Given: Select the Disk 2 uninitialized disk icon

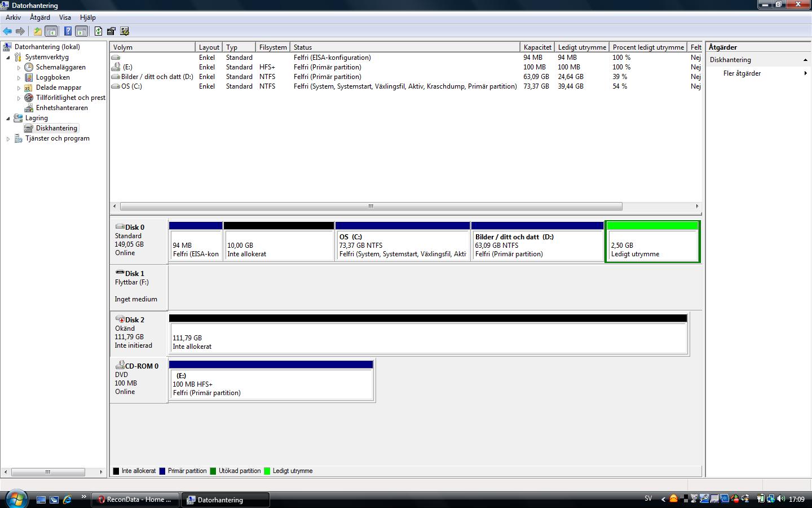Looking at the screenshot, I should [120, 319].
